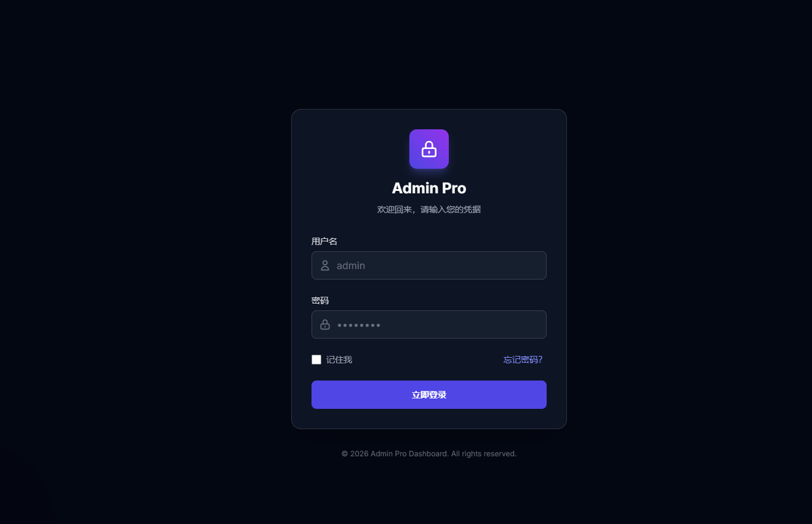This screenshot has width=812, height=524.
Task: Click the 记住我 label text
Action: (339, 360)
